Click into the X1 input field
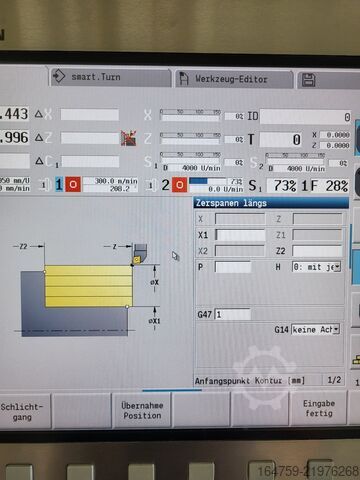The image size is (360, 480). tap(240, 235)
